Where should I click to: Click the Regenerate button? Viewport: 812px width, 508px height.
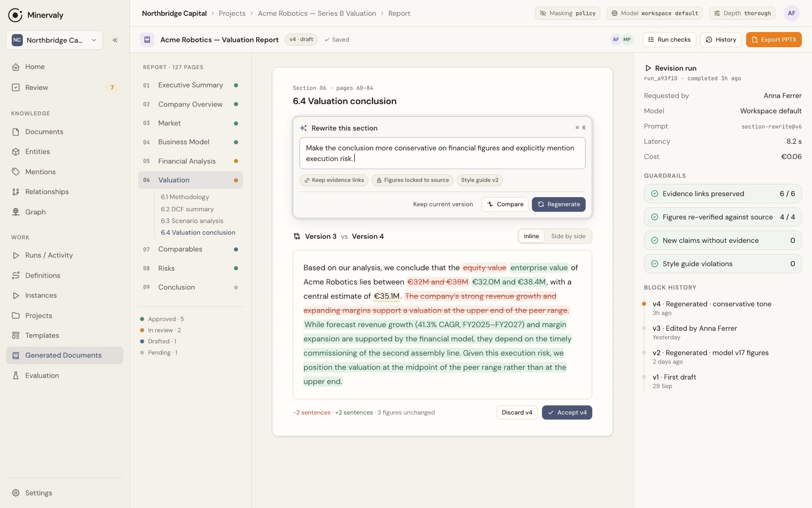tap(559, 204)
